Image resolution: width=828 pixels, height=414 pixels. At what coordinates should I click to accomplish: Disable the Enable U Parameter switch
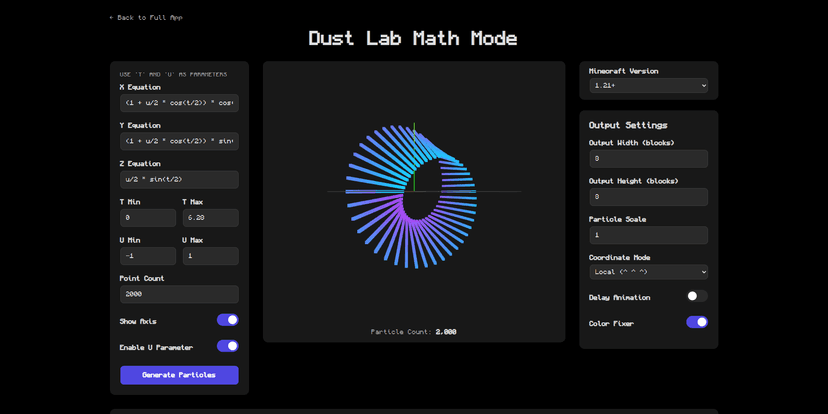tap(227, 346)
